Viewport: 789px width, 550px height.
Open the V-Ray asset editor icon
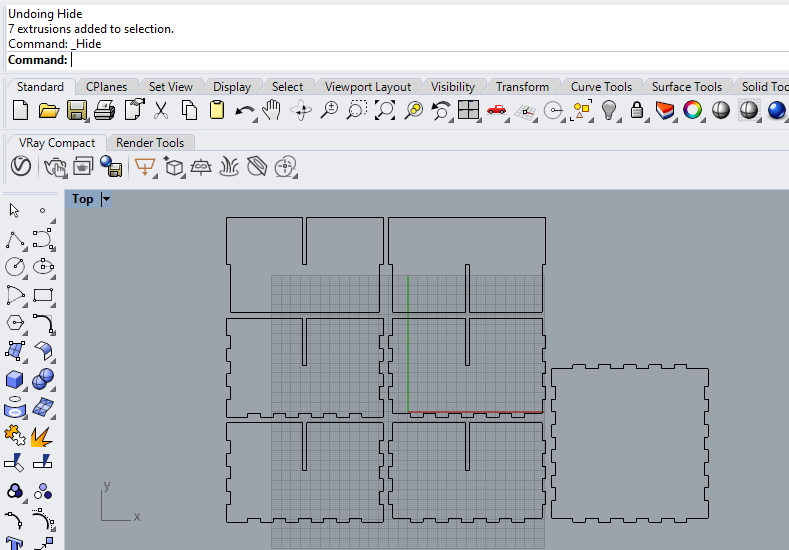point(21,166)
